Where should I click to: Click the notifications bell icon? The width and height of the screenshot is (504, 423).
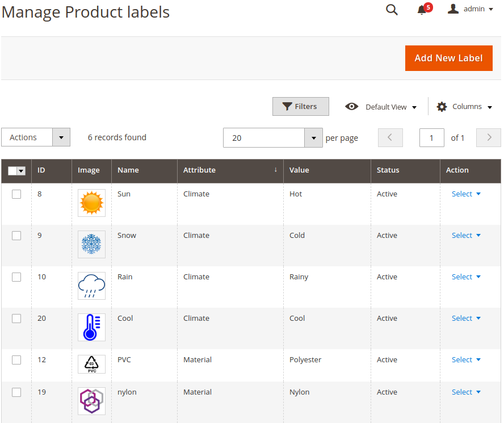[x=421, y=10]
